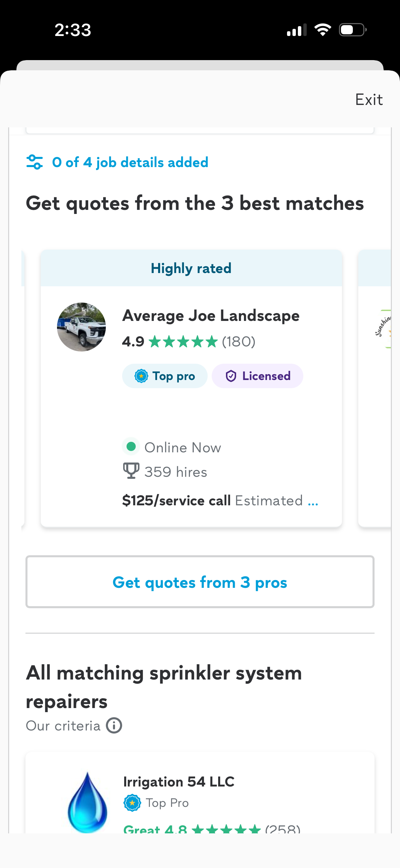Tap the job details filter sliders icon
400x868 pixels.
click(x=35, y=162)
